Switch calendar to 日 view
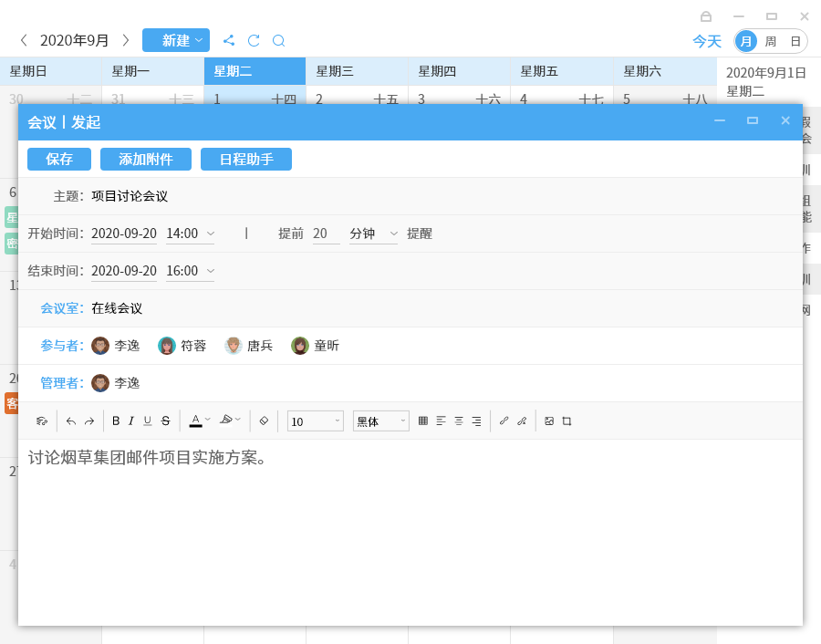821x644 pixels. (x=795, y=41)
